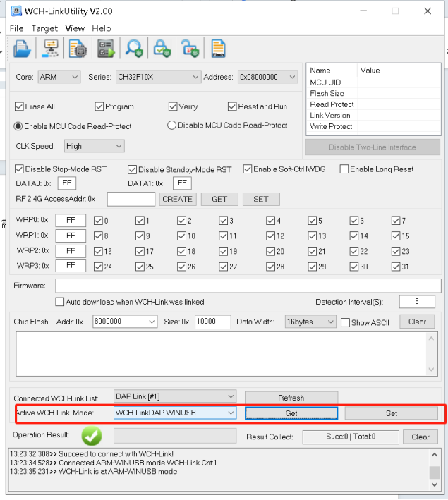The height and width of the screenshot is (500, 448).
Task: Open the Series dropdown showing CH32F10X
Action: coord(158,77)
